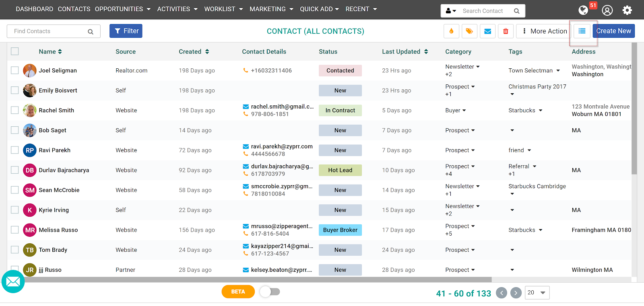This screenshot has width=644, height=306.
Task: Open the user profile icon
Action: click(607, 10)
